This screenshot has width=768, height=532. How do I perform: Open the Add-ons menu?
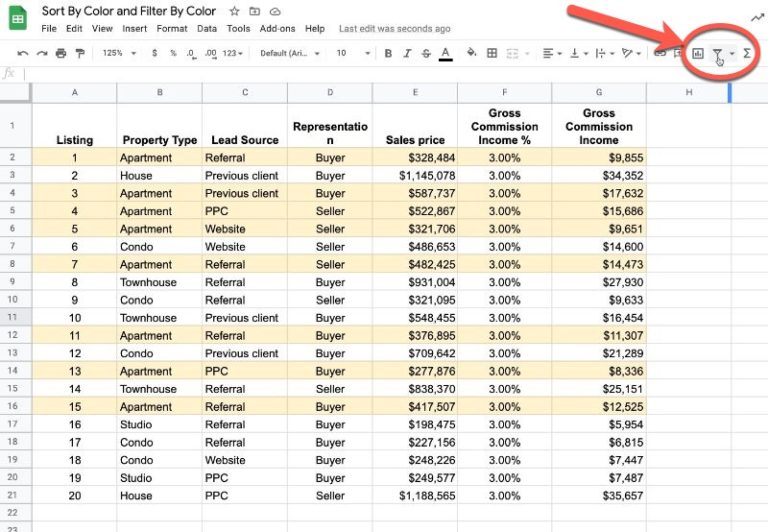(277, 28)
